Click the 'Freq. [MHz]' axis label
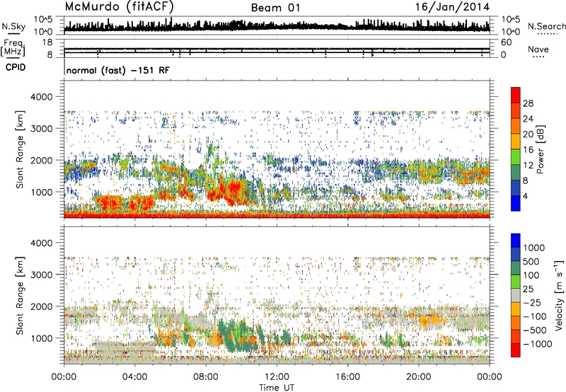Image resolution: width=566 pixels, height=392 pixels. click(13, 49)
